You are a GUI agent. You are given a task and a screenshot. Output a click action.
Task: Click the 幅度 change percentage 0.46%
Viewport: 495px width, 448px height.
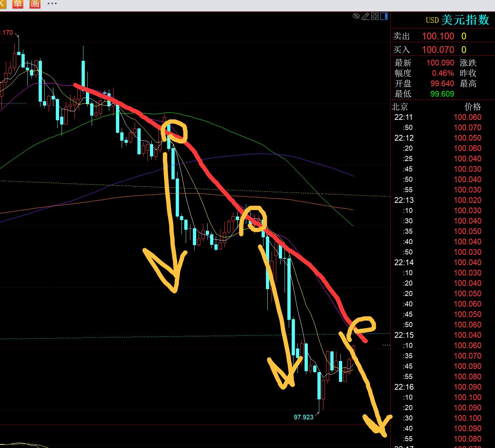coord(443,73)
